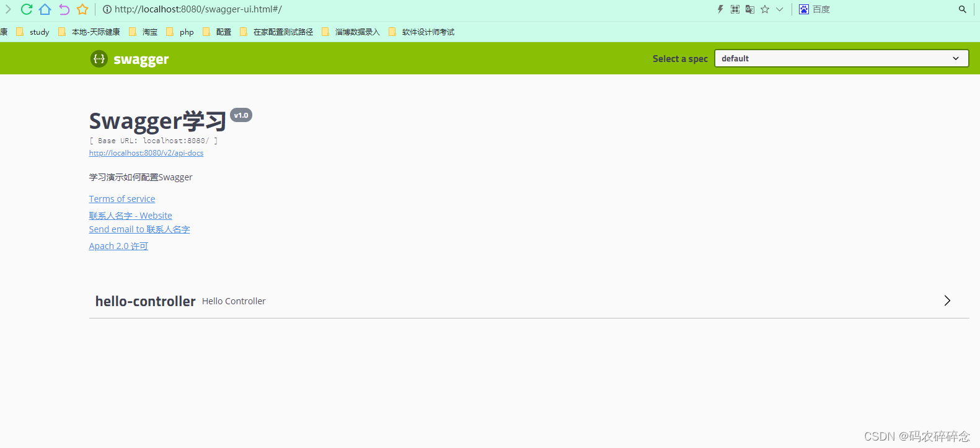Viewport: 980px width, 448px height.
Task: Go to browser home page icon
Action: [45, 9]
